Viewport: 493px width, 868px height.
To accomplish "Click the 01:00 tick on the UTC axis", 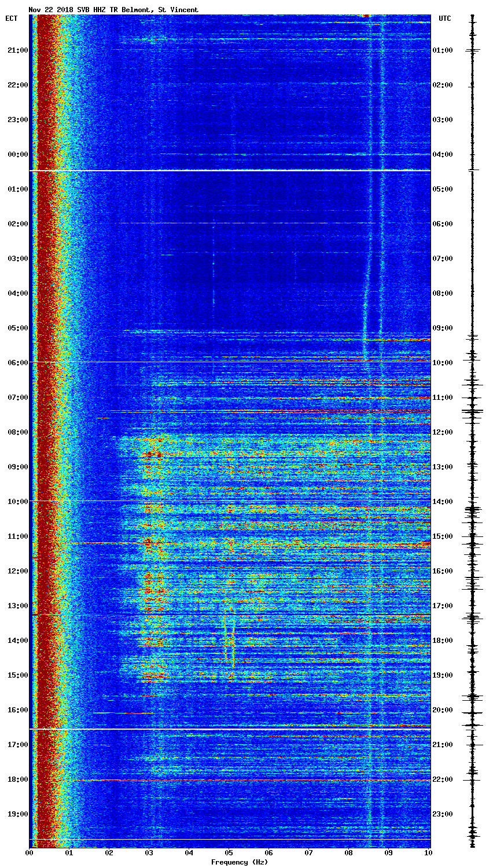I will pos(443,50).
